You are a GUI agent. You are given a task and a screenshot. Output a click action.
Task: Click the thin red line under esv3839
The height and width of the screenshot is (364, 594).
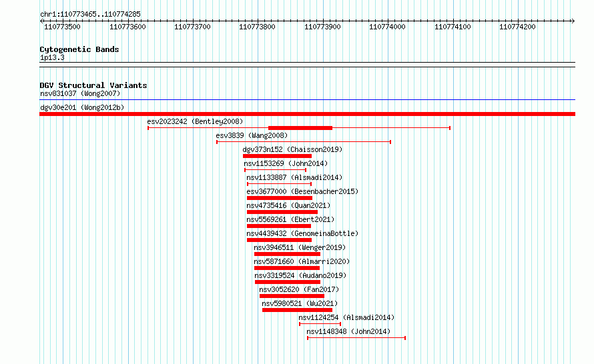click(x=304, y=142)
